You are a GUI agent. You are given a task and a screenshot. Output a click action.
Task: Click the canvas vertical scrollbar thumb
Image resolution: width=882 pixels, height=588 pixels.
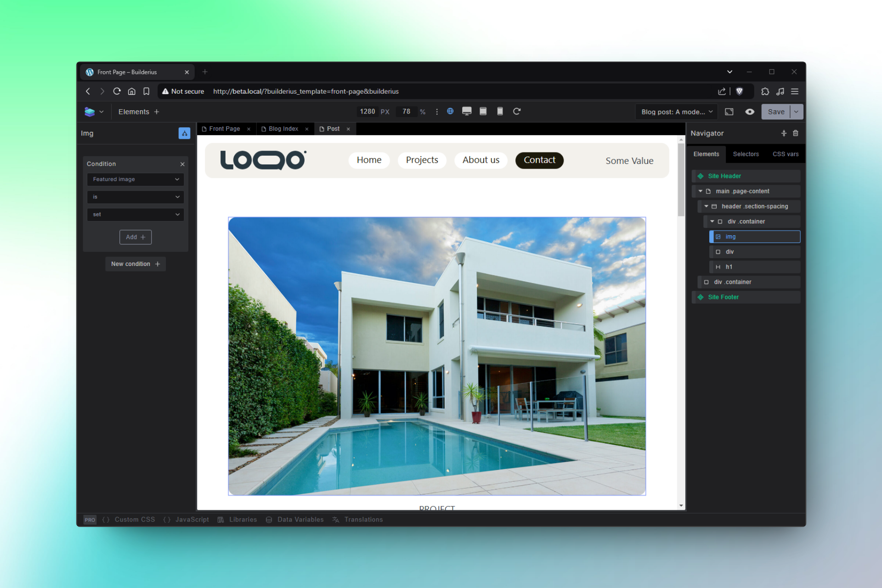point(681,179)
